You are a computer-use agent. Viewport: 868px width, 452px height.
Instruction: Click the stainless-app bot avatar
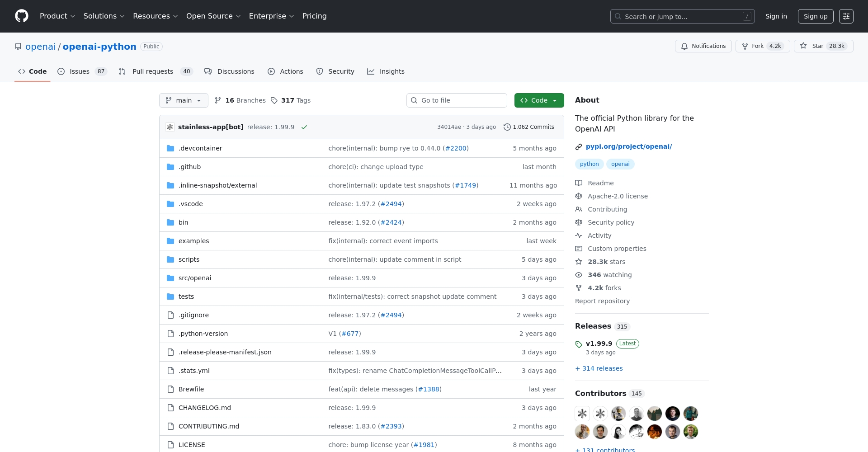click(170, 127)
